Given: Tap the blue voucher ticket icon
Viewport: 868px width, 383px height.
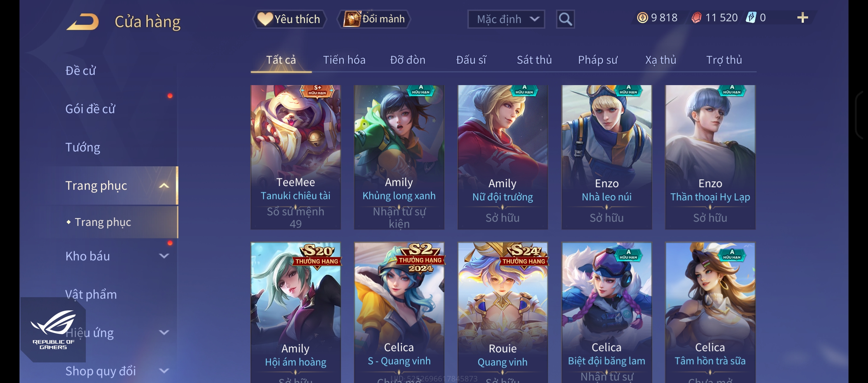Looking at the screenshot, I should (x=751, y=17).
